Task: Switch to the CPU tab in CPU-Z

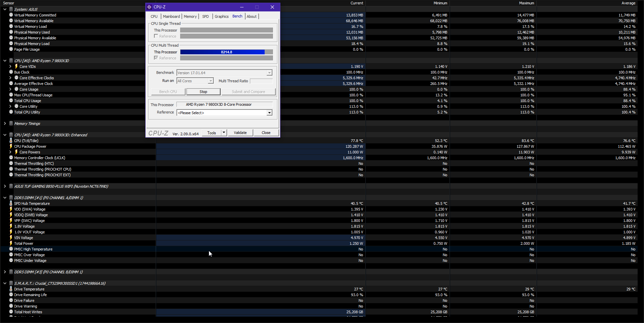Action: pyautogui.click(x=154, y=16)
